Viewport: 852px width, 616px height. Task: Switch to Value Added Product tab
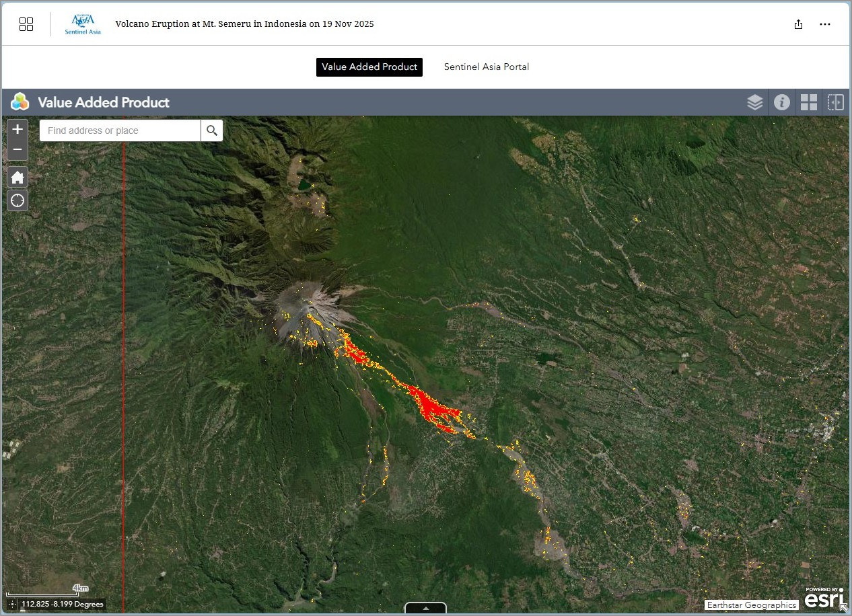[369, 67]
